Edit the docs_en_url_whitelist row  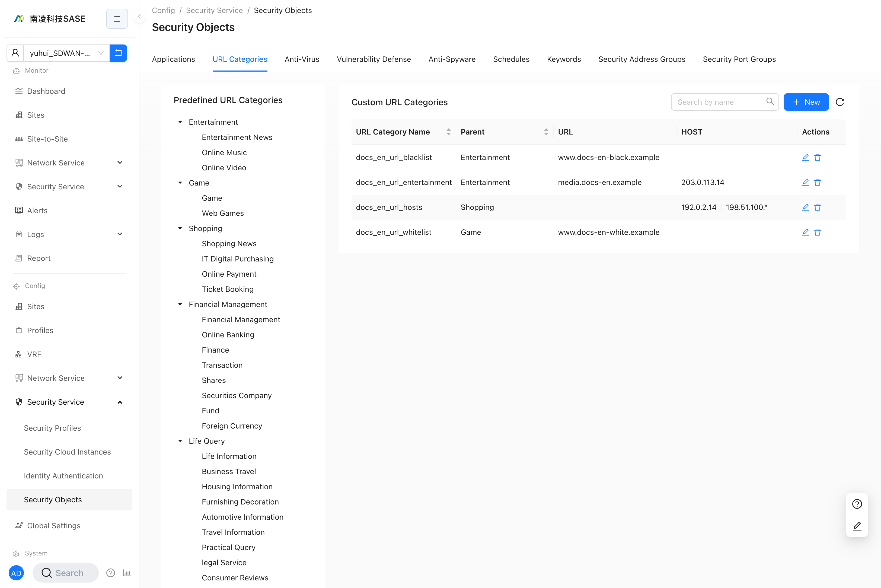click(805, 232)
